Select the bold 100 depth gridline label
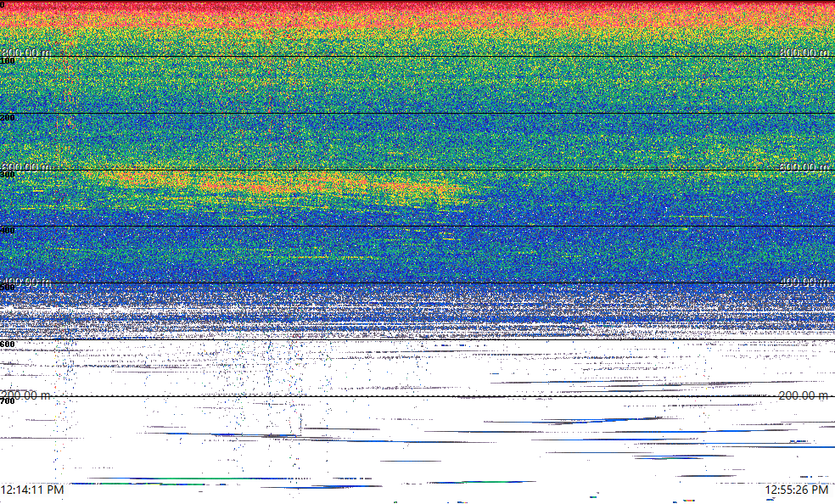The width and height of the screenshot is (835, 504). pyautogui.click(x=8, y=61)
